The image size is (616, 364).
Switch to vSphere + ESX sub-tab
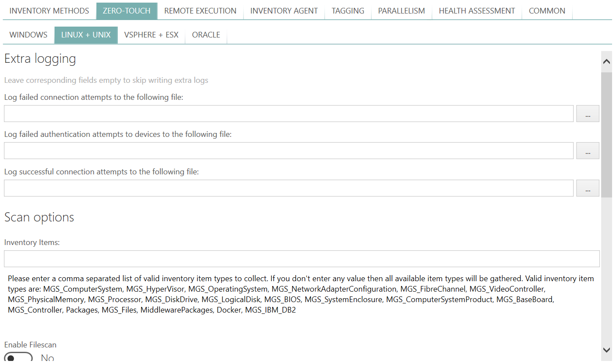pos(151,35)
